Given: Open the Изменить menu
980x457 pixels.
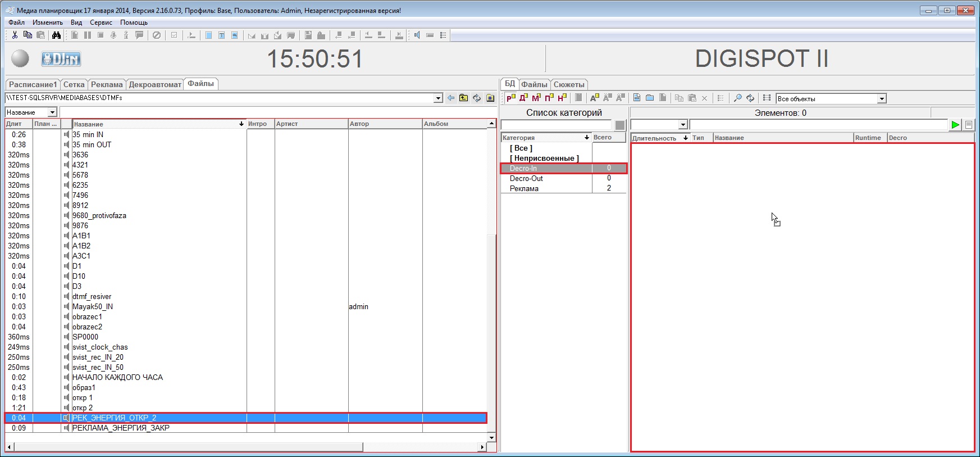Looking at the screenshot, I should [x=48, y=22].
